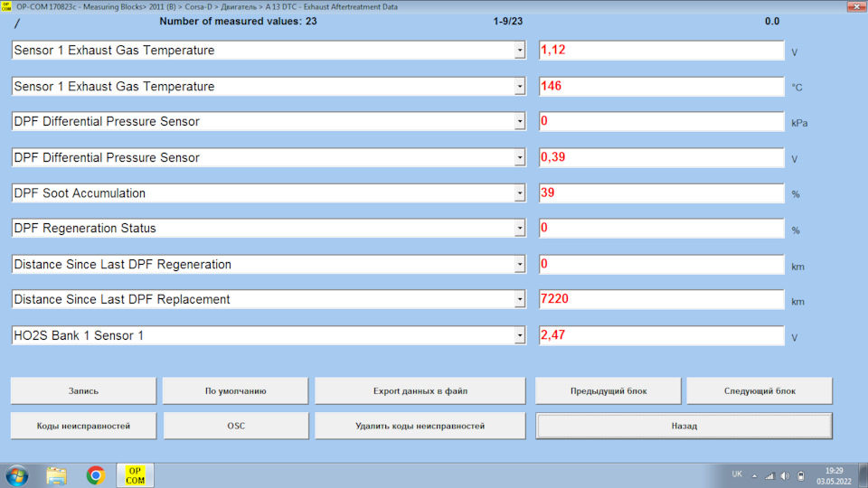
Task: Click value field showing 0,39
Action: 662,157
